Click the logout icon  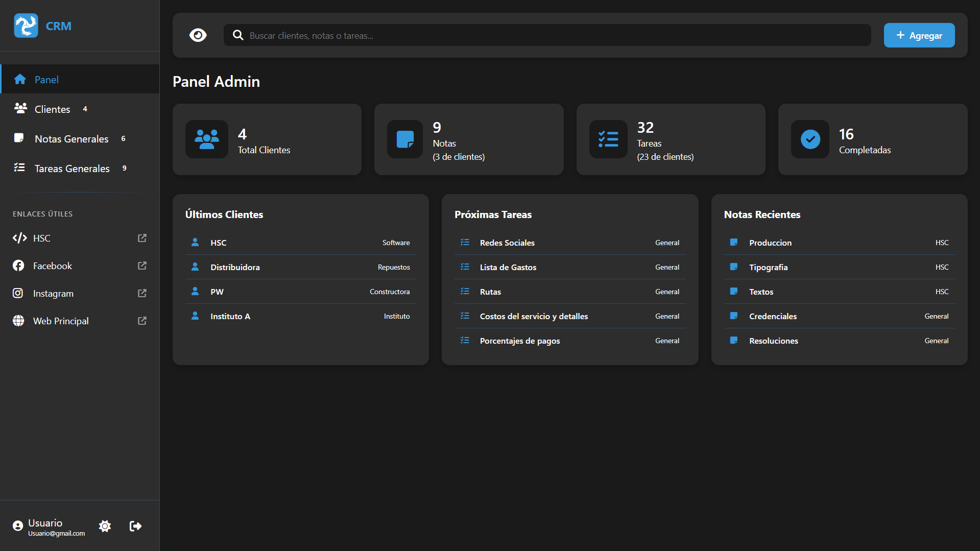point(135,526)
